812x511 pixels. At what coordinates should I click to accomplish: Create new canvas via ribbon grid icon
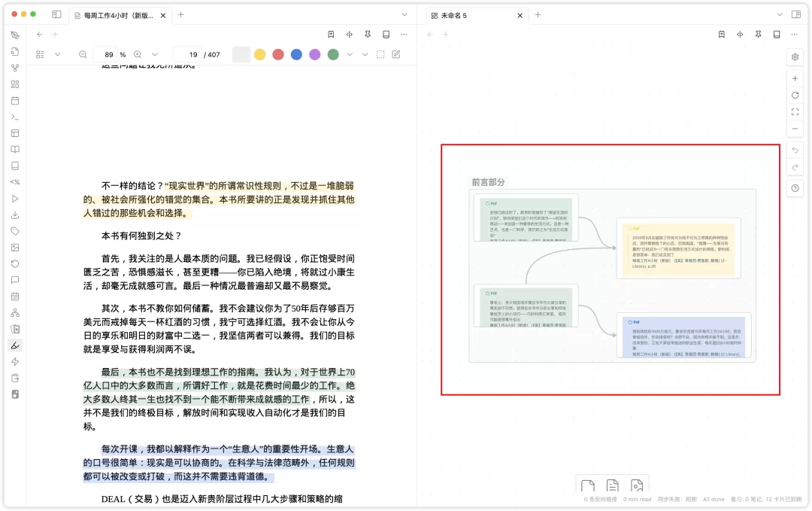pos(15,84)
